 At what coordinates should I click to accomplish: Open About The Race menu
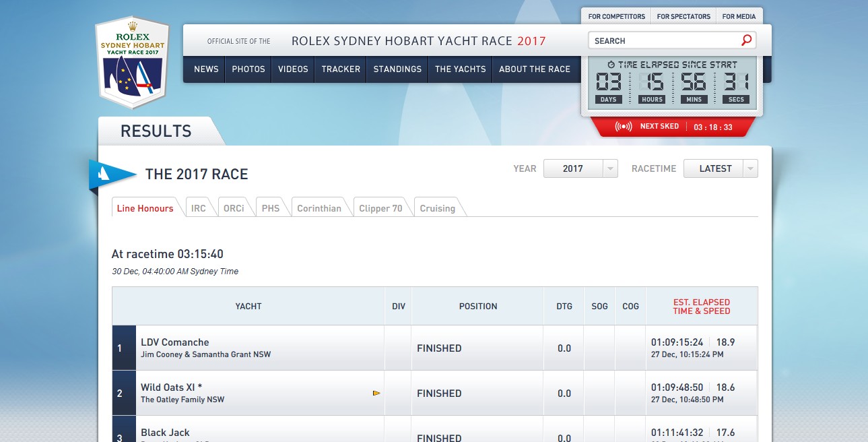click(x=535, y=69)
